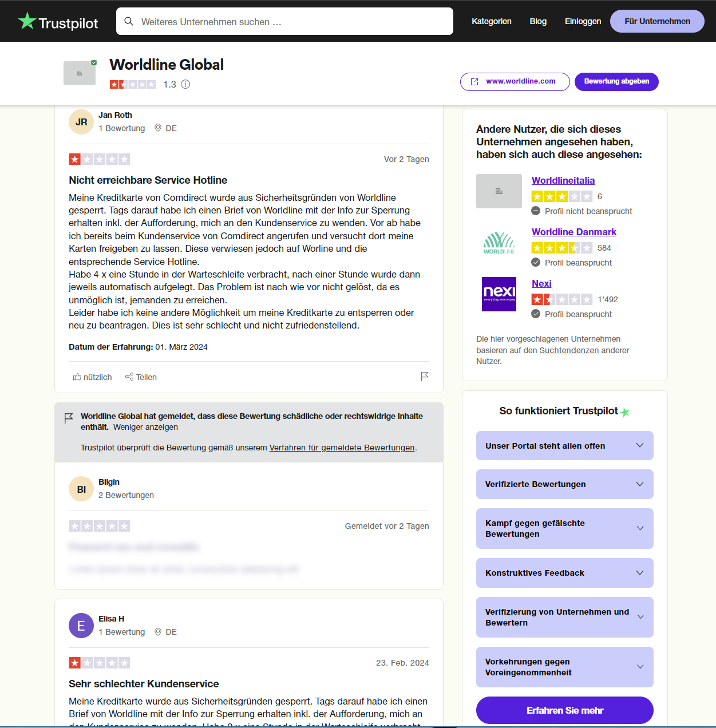The height and width of the screenshot is (728, 716).
Task: Expand Verifizierung von Unternehmen und Bewertern
Action: (565, 617)
